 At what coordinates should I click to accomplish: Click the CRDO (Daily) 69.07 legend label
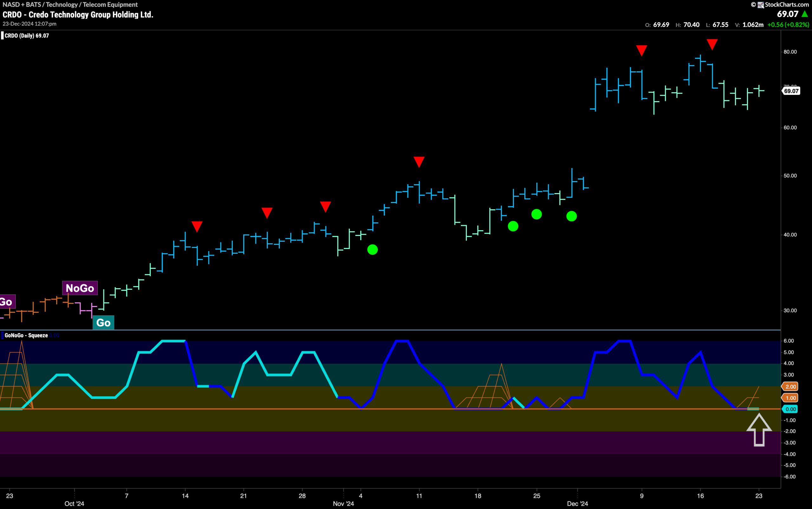pos(27,36)
